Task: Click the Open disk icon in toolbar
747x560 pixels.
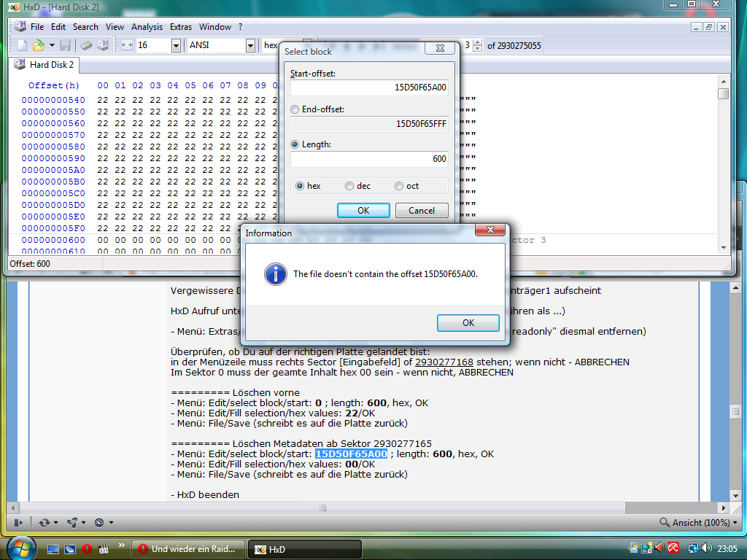Action: tap(103, 45)
